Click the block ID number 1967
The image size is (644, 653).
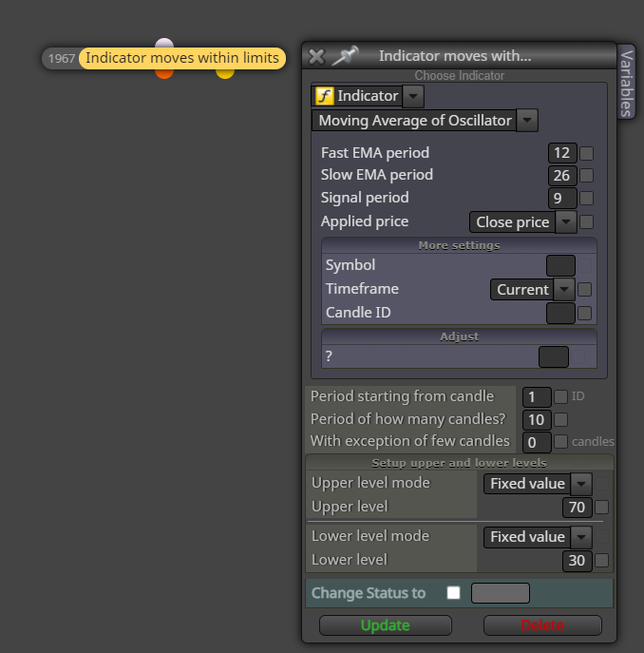pyautogui.click(x=61, y=58)
